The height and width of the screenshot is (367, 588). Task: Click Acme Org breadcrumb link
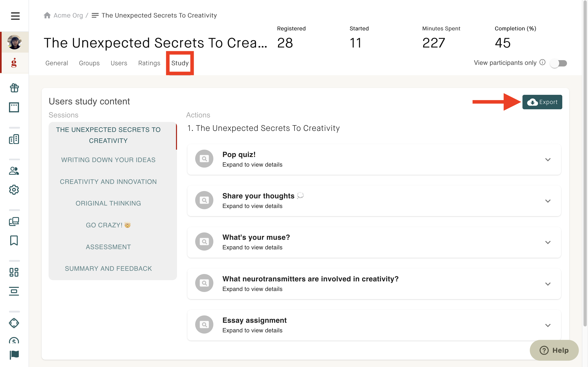[68, 15]
